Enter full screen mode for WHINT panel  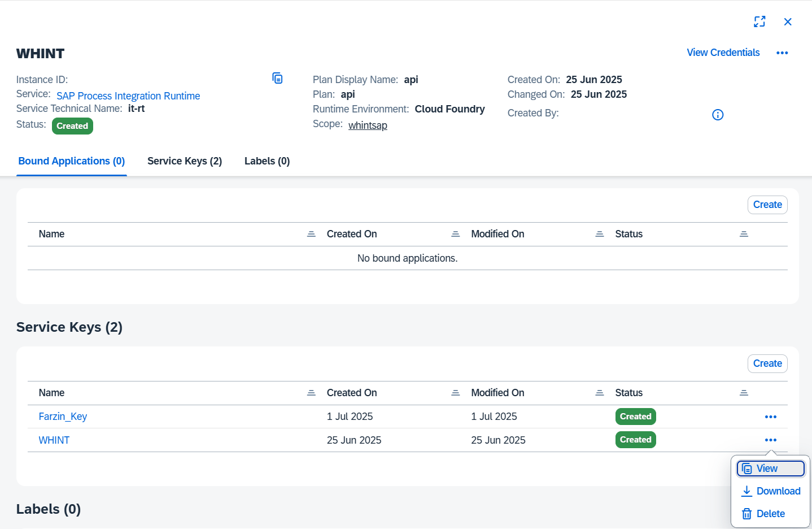(x=759, y=21)
